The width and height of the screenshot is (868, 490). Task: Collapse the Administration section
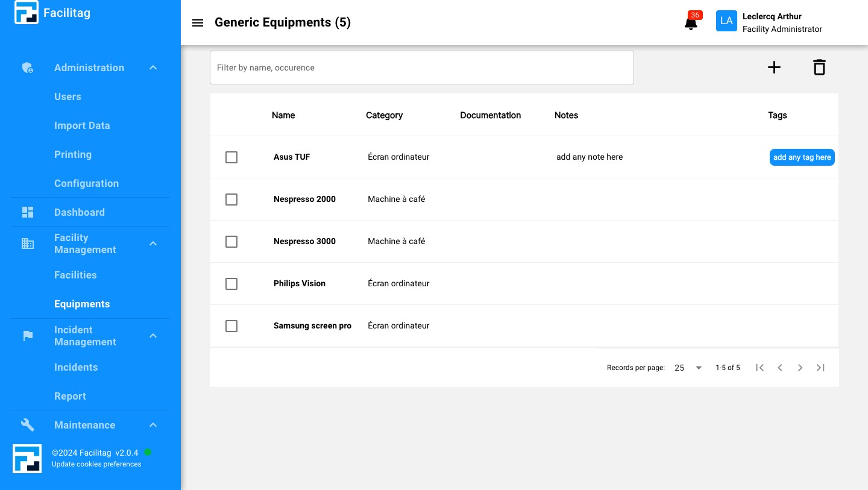pos(153,68)
